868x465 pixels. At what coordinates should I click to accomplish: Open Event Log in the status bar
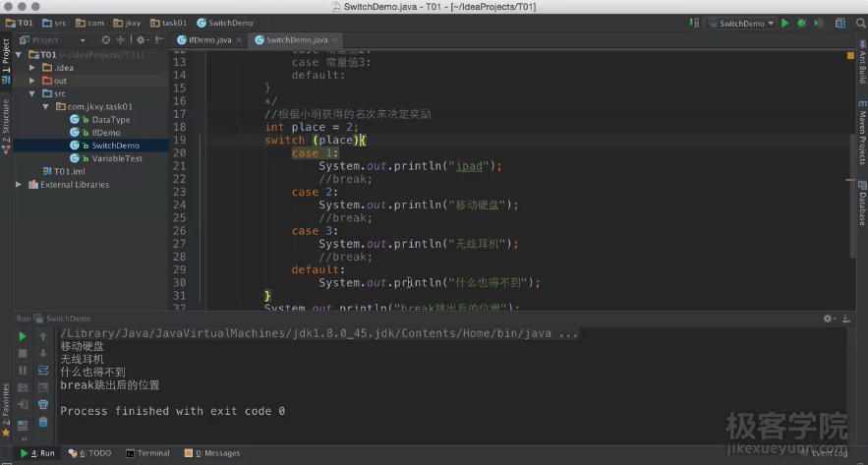[828, 453]
